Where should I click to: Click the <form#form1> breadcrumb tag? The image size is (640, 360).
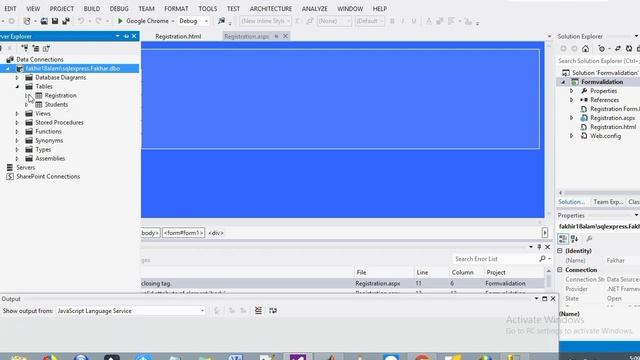click(x=183, y=233)
